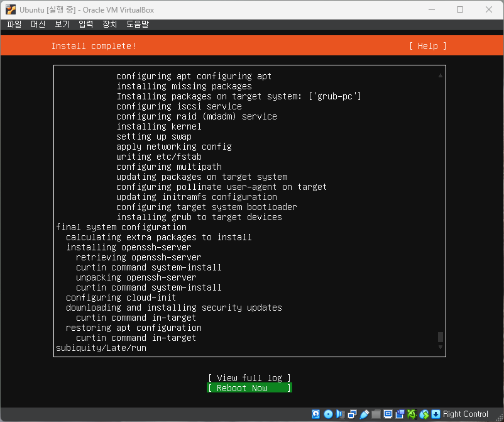Image resolution: width=504 pixels, height=422 pixels.
Task: Click the display settings status icon
Action: click(x=388, y=414)
